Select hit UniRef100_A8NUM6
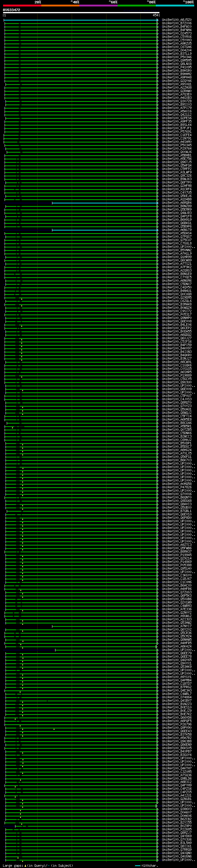This screenshot has height=868, width=197. 177,281
